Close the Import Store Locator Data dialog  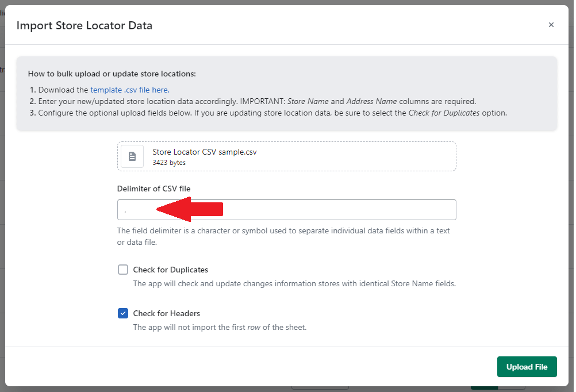pos(551,25)
